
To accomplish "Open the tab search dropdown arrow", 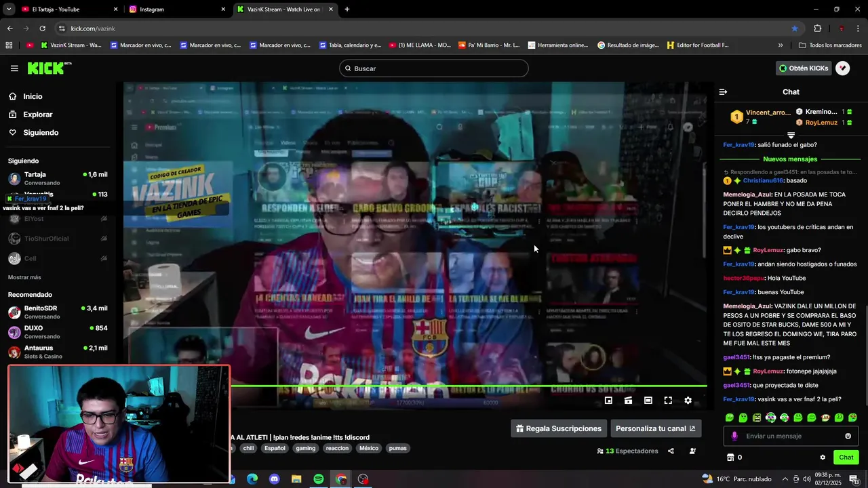I will click(x=9, y=9).
